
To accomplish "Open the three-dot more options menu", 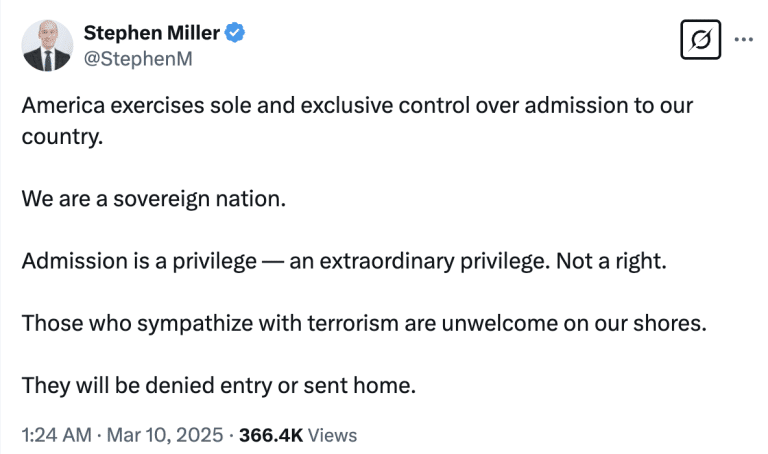I will click(743, 40).
